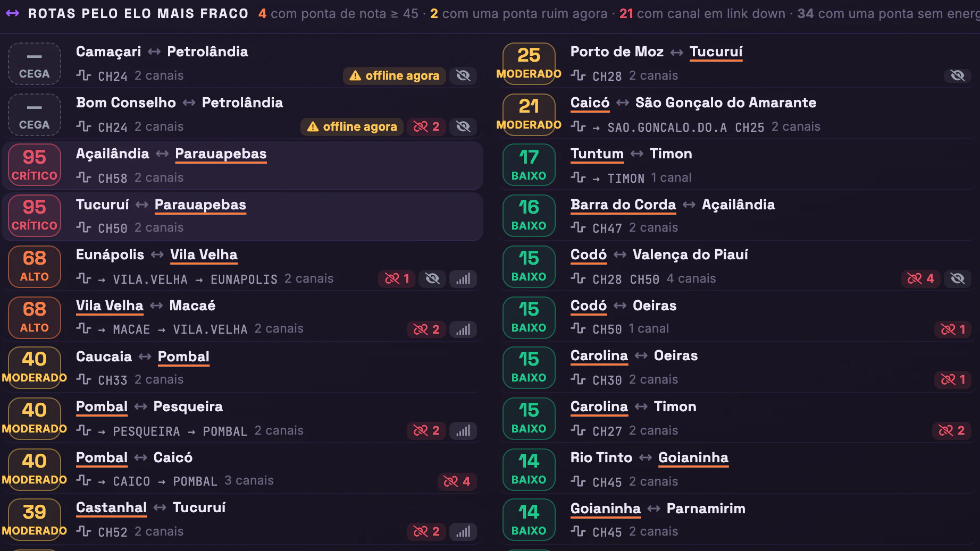Click broken-link badge on Codó Oeiras row

953,329
